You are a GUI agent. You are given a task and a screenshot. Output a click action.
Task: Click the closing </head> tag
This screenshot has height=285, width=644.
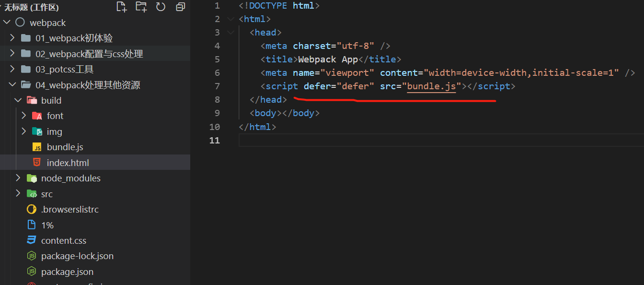pos(268,100)
